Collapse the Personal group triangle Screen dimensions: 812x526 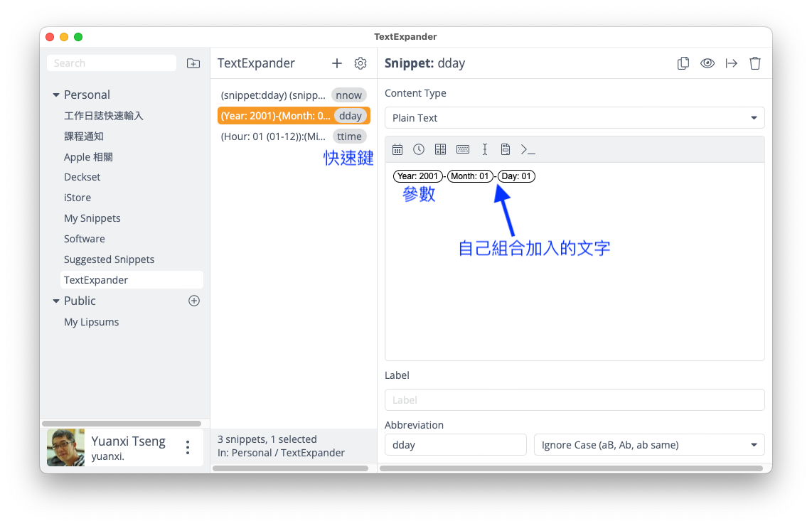point(56,95)
